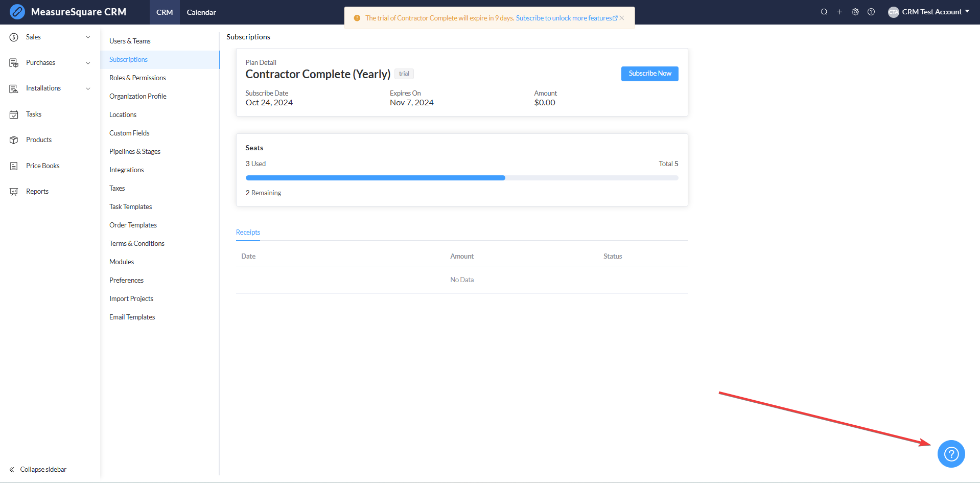Viewport: 980px width, 483px height.
Task: Open Preferences settings
Action: tap(160, 281)
